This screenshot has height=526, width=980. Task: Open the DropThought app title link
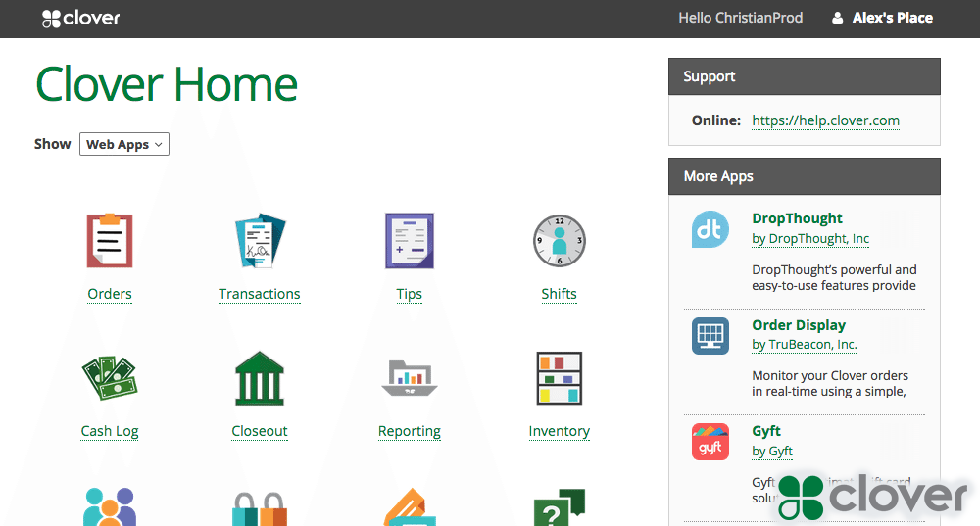click(797, 218)
